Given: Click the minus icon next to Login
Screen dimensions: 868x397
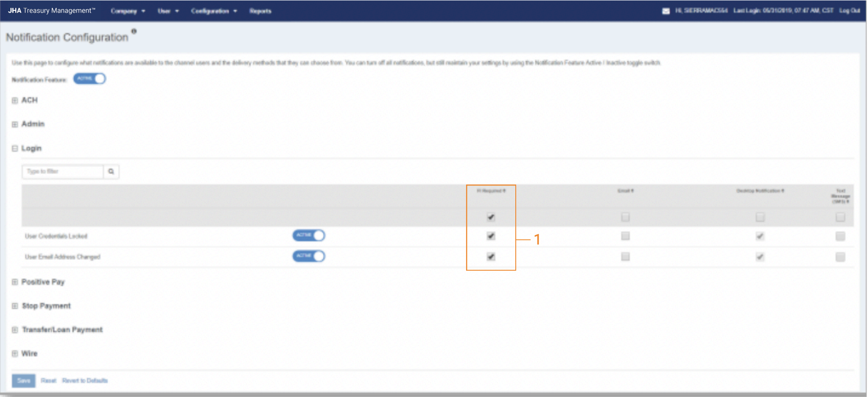Looking at the screenshot, I should pyautogui.click(x=15, y=148).
